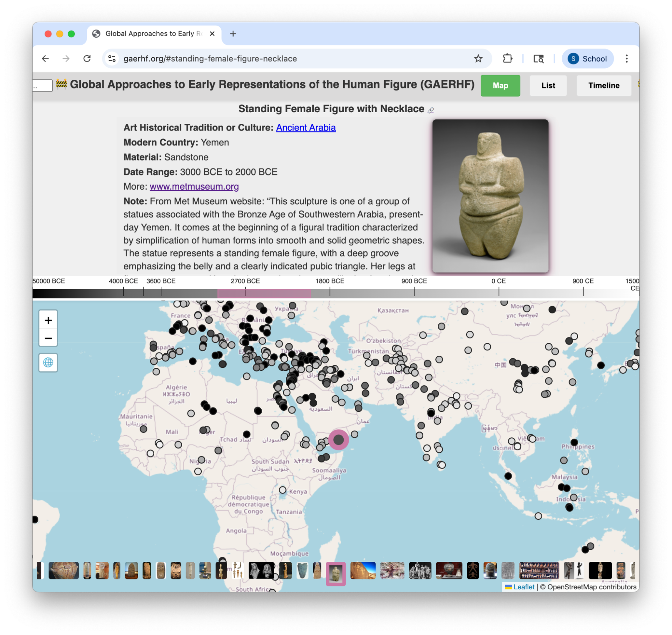Click the 4000 BCE tick on the timeline

click(x=123, y=291)
